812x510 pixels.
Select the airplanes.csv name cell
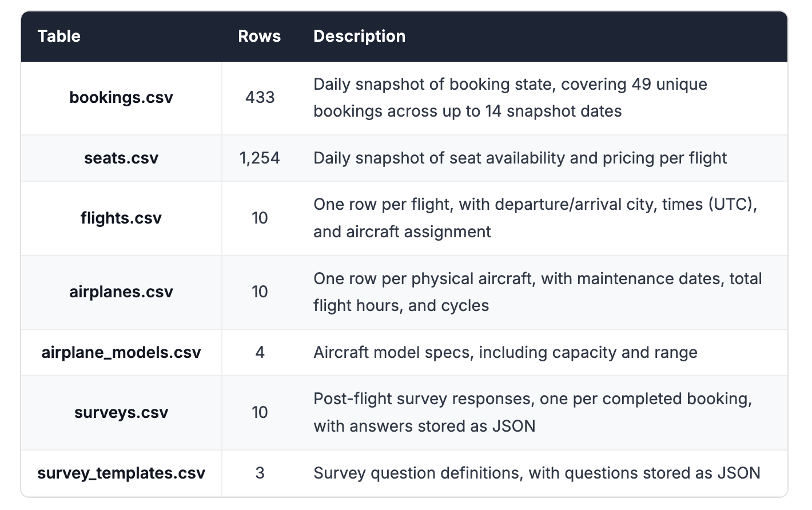click(121, 292)
